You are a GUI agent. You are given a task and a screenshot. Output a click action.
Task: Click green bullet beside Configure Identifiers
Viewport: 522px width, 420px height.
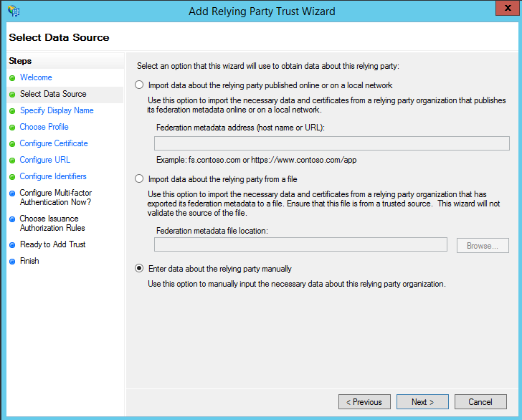12,177
